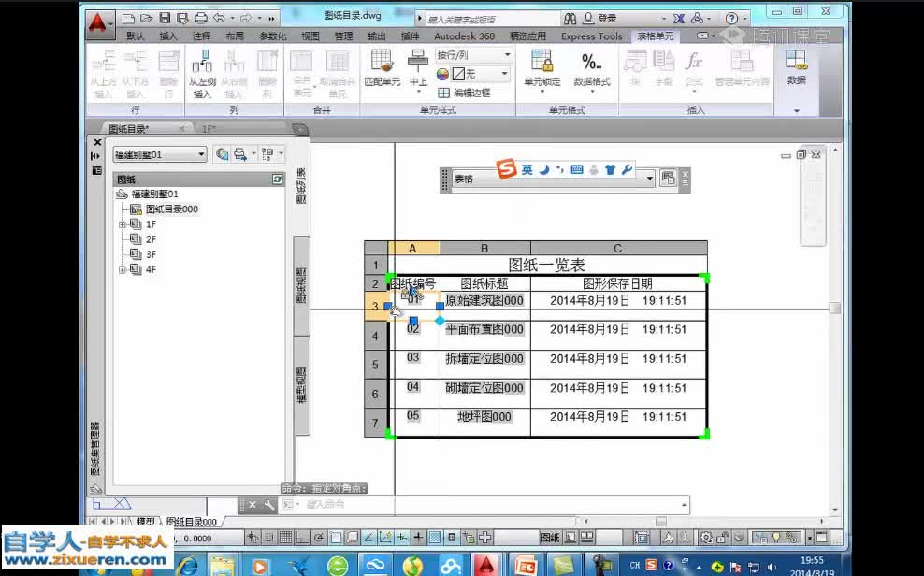Click Insert column from left (从左侧插入)
Screen dimensions: 924x576
[x=202, y=74]
